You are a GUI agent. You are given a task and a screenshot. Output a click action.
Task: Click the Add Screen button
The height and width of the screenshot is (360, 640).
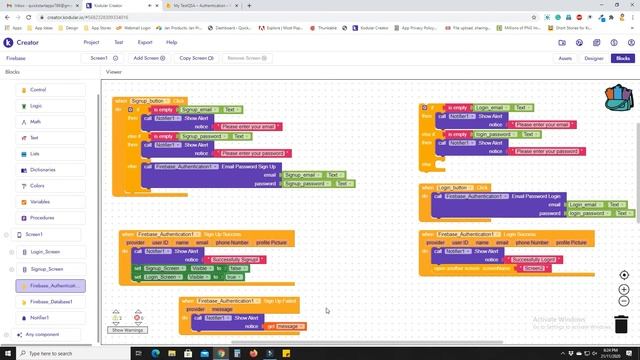[149, 58]
